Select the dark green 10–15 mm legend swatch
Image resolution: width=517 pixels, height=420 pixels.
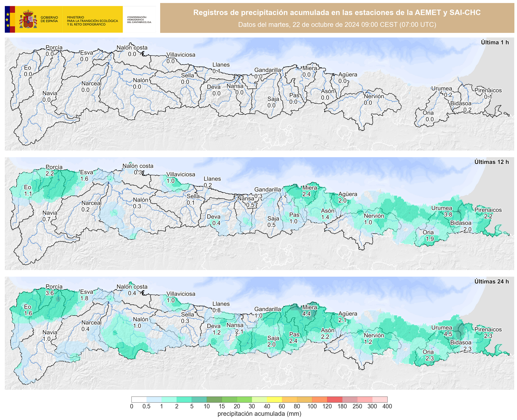point(214,399)
